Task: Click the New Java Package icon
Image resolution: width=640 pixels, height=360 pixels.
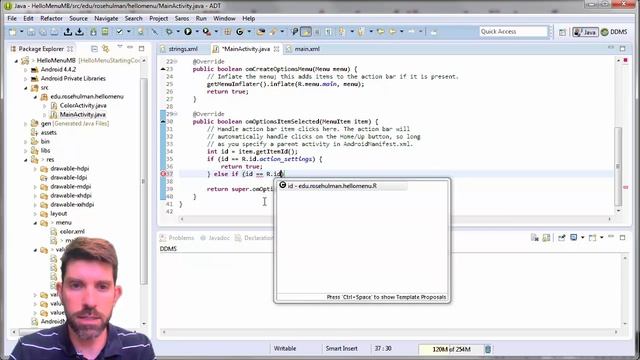Action: click(228, 32)
